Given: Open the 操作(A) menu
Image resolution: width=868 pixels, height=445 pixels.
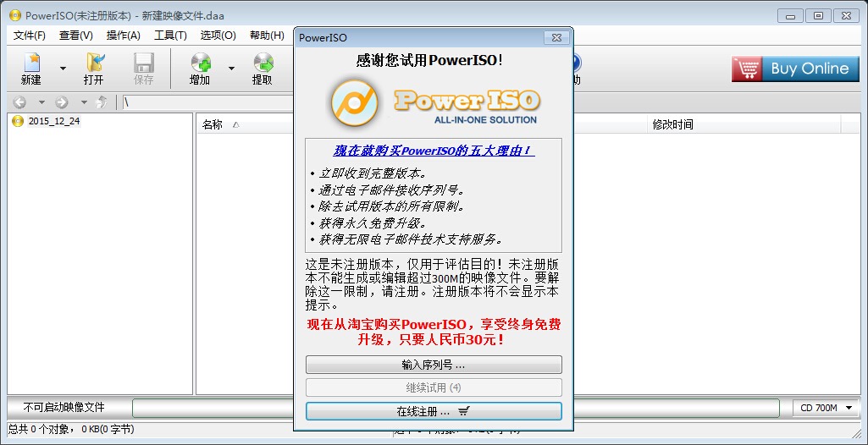Looking at the screenshot, I should click(x=124, y=36).
